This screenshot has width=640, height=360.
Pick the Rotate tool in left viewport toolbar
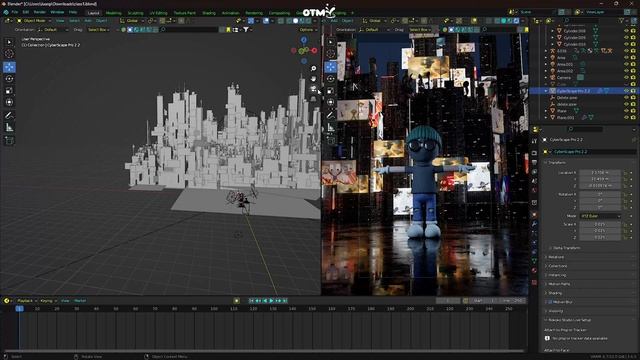pyautogui.click(x=9, y=79)
